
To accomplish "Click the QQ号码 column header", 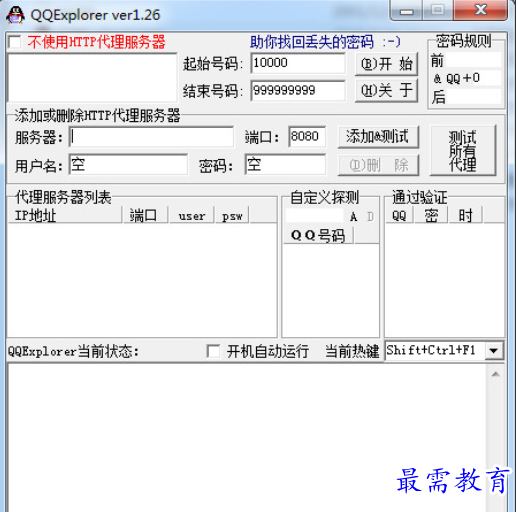I will coord(318,236).
